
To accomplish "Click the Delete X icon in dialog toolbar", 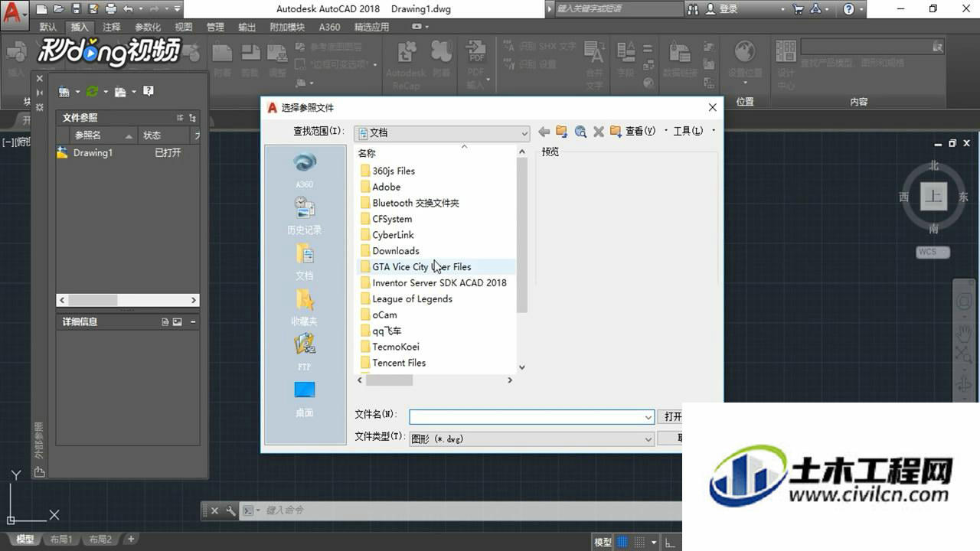I will [599, 132].
